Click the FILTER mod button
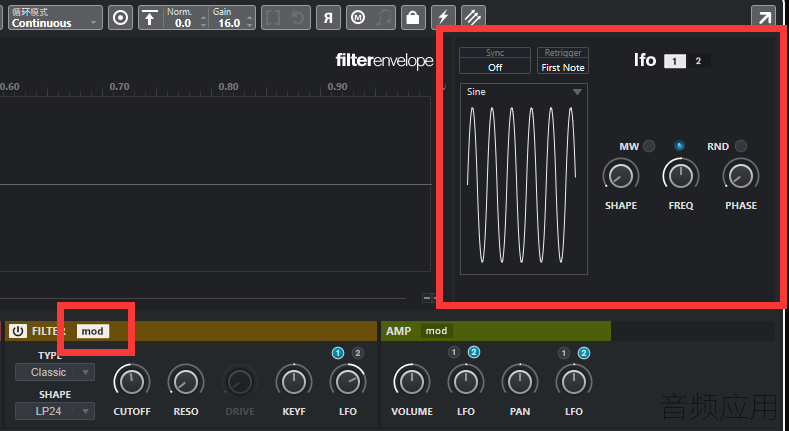 93,331
